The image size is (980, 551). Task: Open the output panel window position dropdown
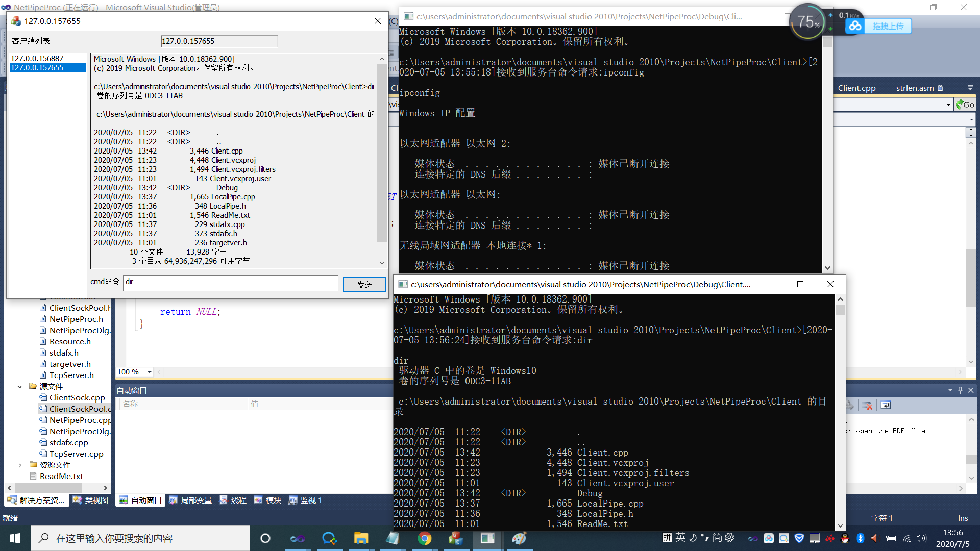click(x=950, y=390)
